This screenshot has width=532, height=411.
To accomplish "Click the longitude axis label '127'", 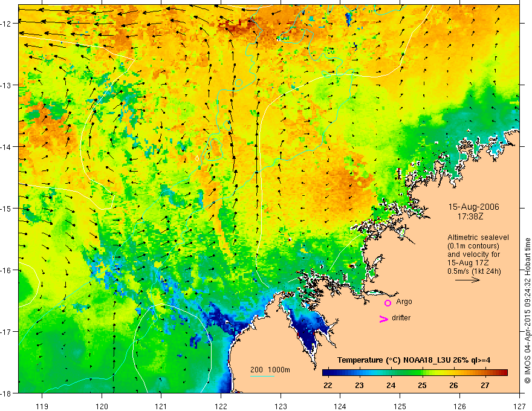I will (519, 406).
